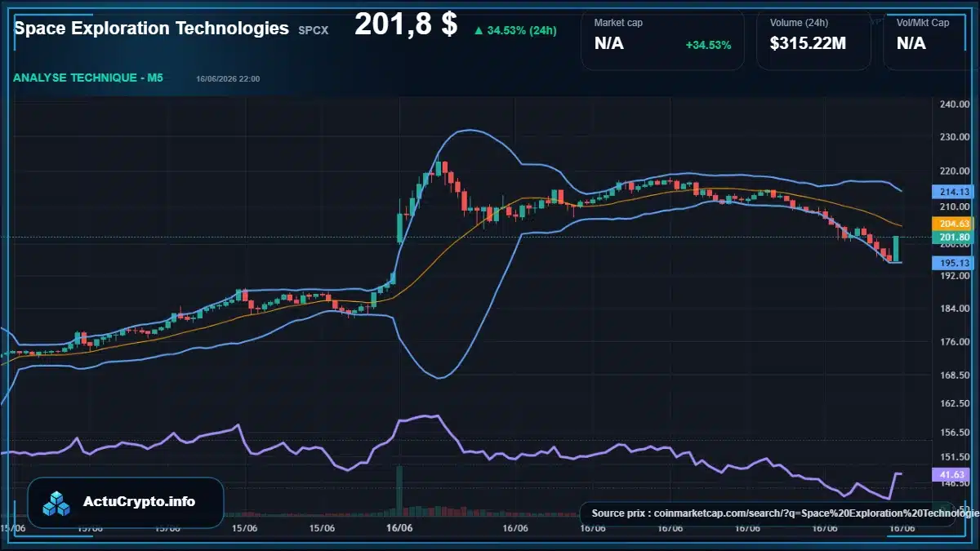
Task: Open the coinmarketcap.com price source link
Action: coord(785,513)
